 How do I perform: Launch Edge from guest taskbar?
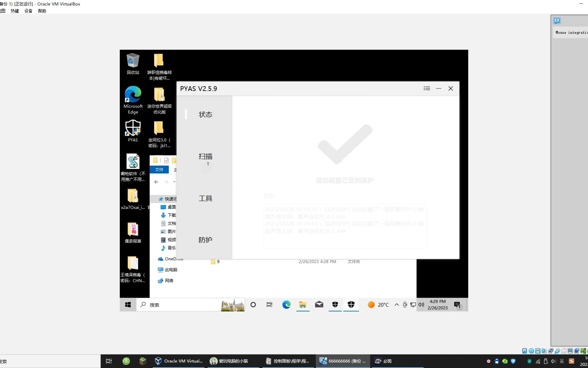[x=286, y=305]
